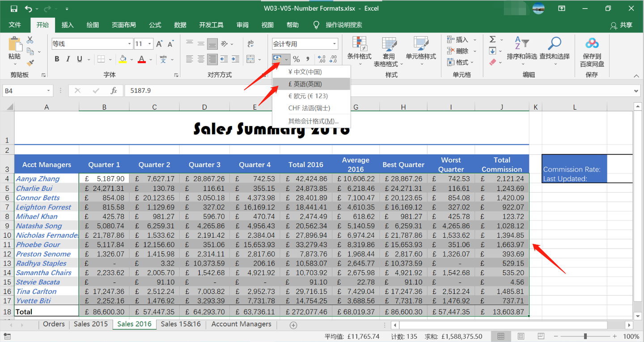Increase the cell indent
Viewport: 644px width, 342px height.
236,59
